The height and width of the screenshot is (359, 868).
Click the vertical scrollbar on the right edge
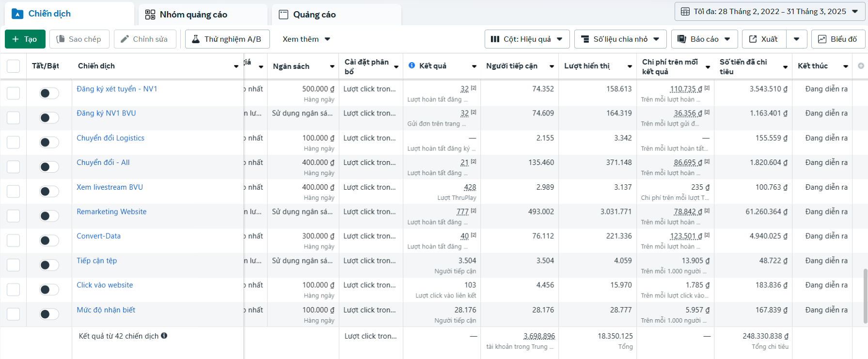[x=865, y=296]
